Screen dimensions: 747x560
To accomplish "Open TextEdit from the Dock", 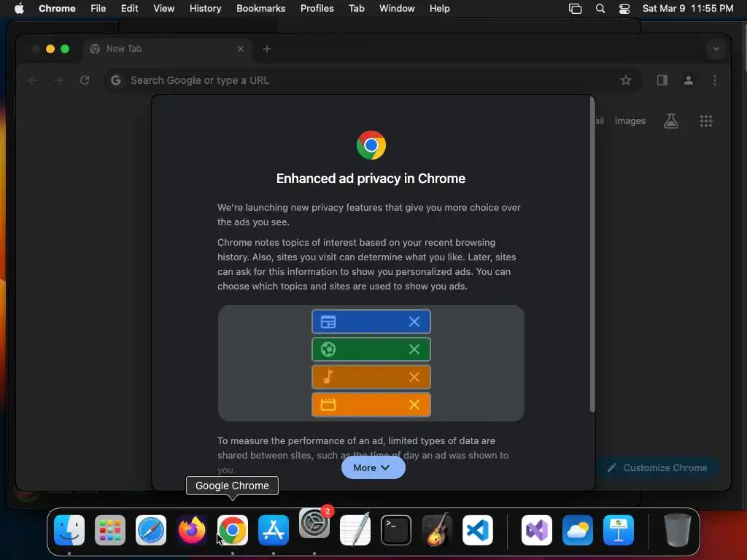I will (355, 530).
